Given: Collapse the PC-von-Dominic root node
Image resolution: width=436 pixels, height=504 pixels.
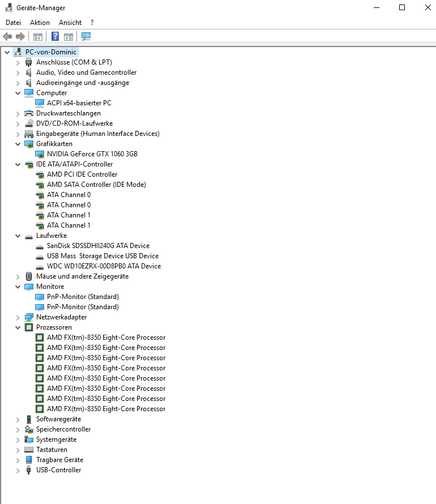Looking at the screenshot, I should [7, 52].
